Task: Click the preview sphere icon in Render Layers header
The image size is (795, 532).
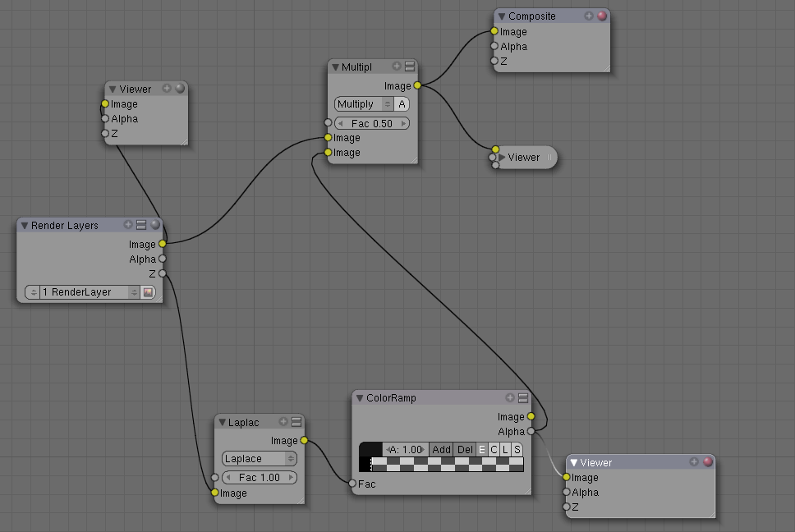Action: click(x=155, y=224)
